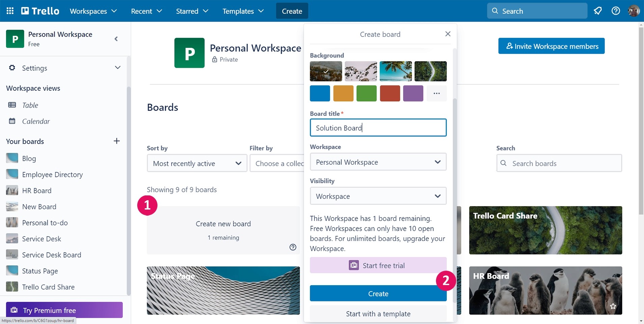Open the Status Page board tile
The image size is (644, 324).
click(x=223, y=291)
